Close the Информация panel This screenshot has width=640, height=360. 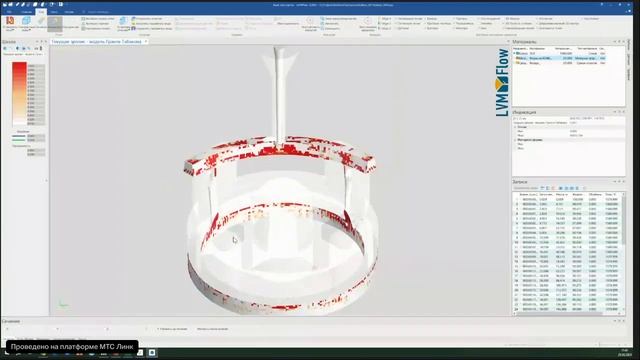click(x=623, y=112)
